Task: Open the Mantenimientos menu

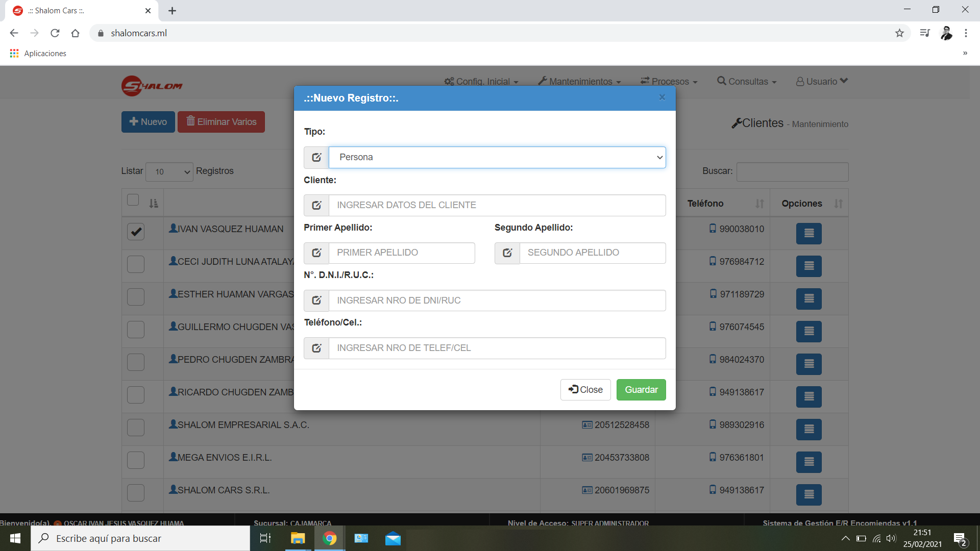Action: (579, 82)
